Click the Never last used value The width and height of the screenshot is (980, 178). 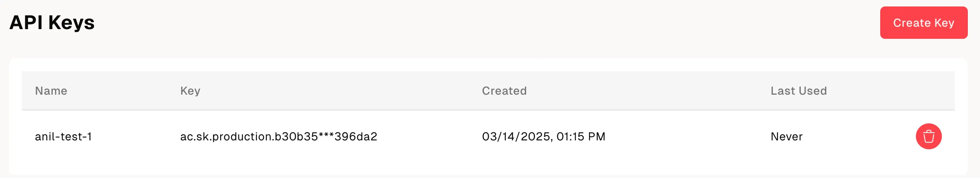point(787,137)
